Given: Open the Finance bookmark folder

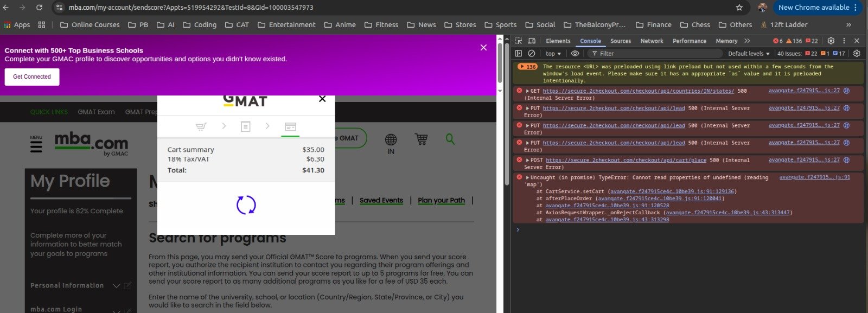Looking at the screenshot, I should coord(653,25).
